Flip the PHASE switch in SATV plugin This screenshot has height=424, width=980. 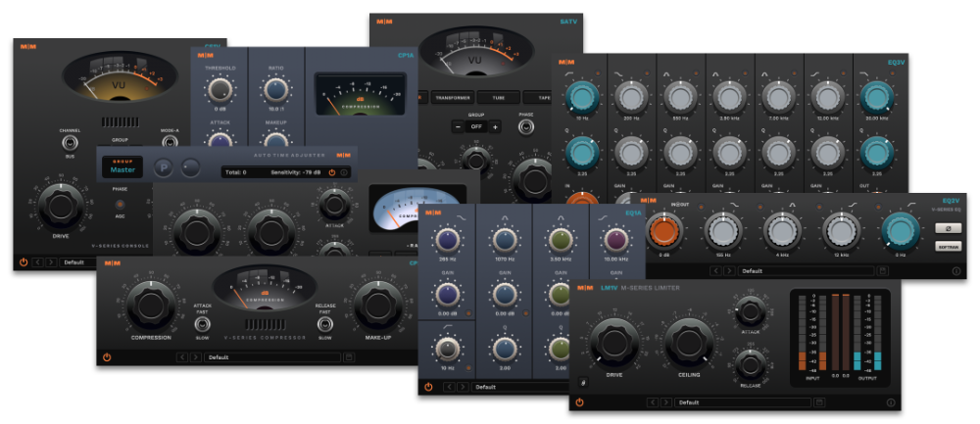[525, 126]
